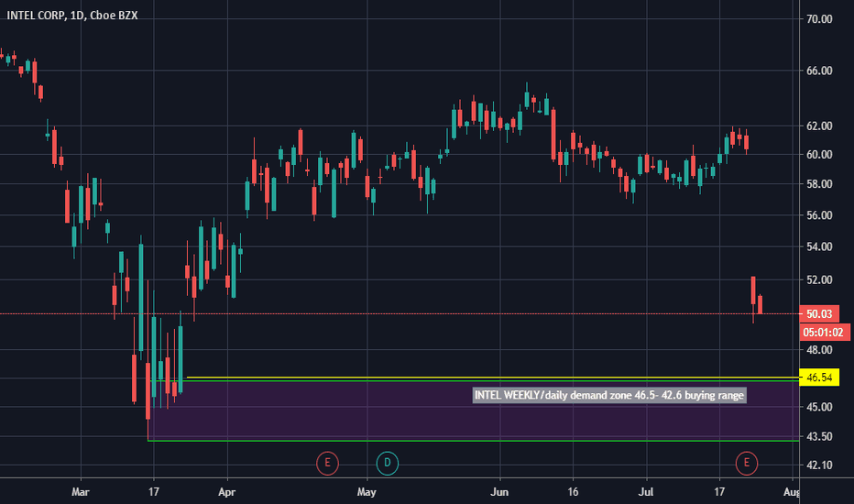Click the 42.10 price axis label
Screen dimensions: 854x504
pyautogui.click(x=819, y=465)
